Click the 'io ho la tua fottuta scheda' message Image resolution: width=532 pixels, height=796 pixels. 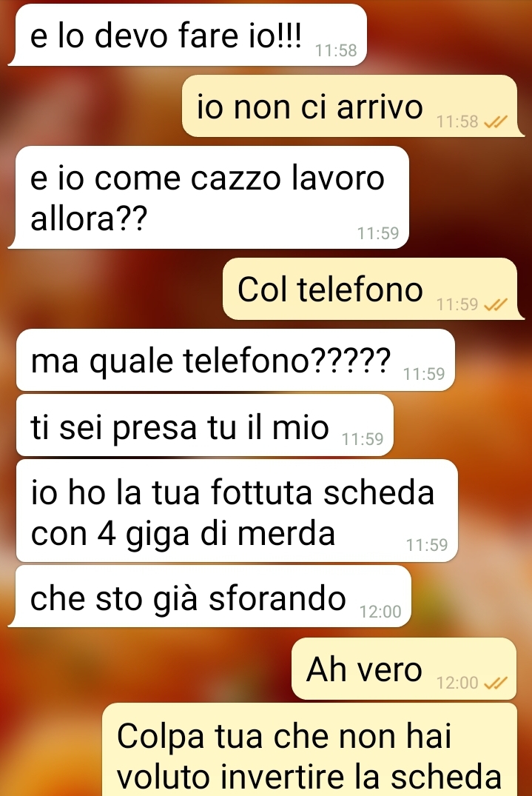237,511
